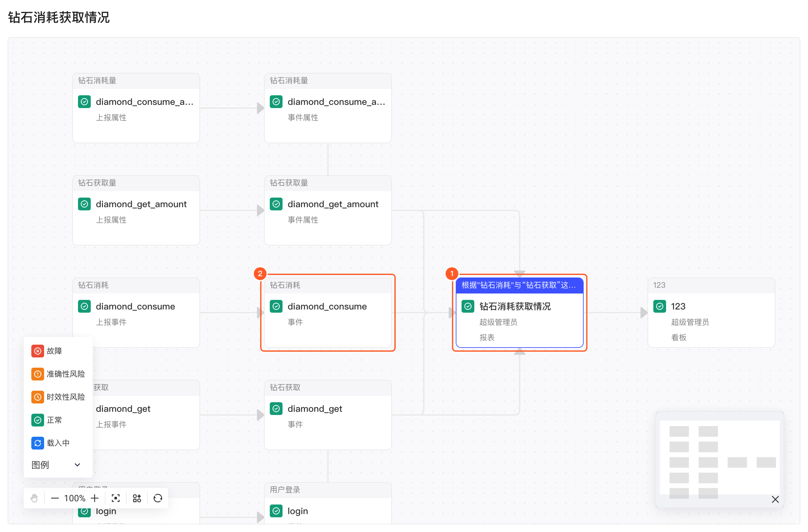This screenshot has width=808, height=532.
Task: Click the zoom in plus icon
Action: 95,498
